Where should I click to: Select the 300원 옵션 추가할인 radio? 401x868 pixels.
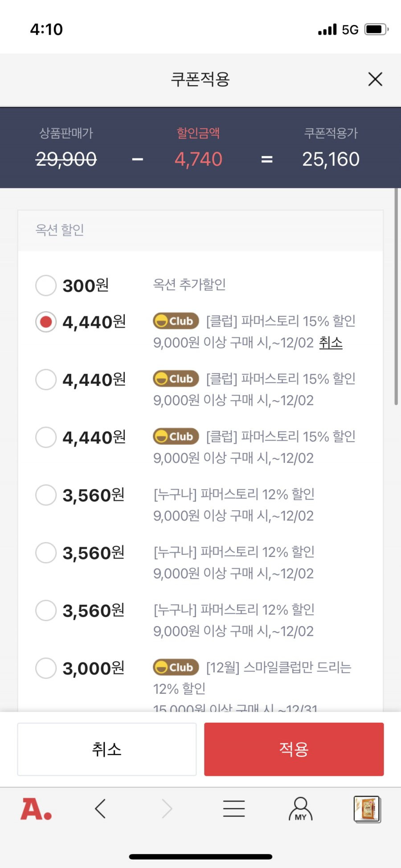click(x=46, y=285)
